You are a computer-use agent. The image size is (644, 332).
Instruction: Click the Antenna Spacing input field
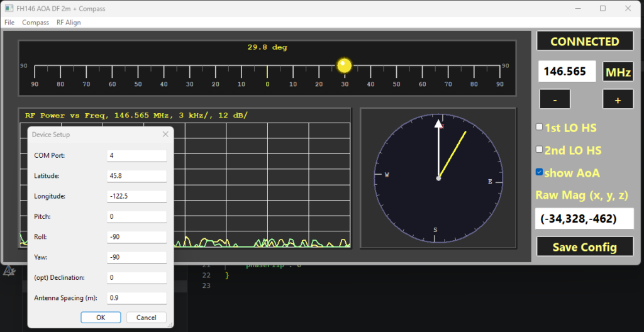tap(136, 297)
